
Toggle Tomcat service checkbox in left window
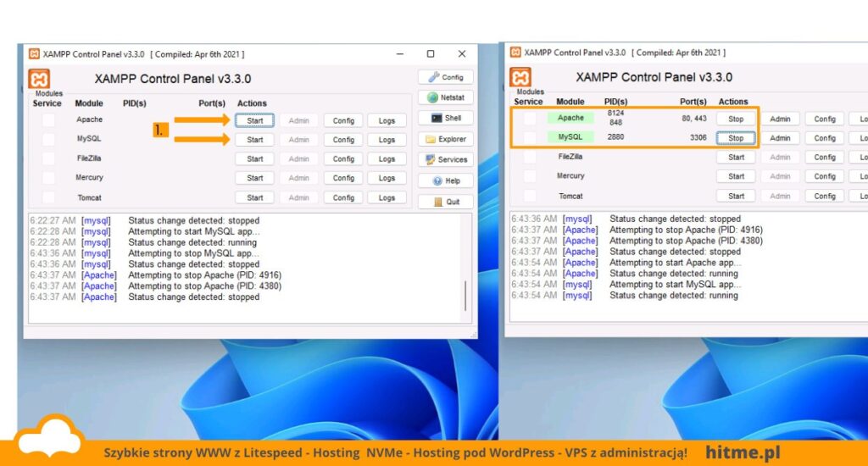(x=48, y=197)
